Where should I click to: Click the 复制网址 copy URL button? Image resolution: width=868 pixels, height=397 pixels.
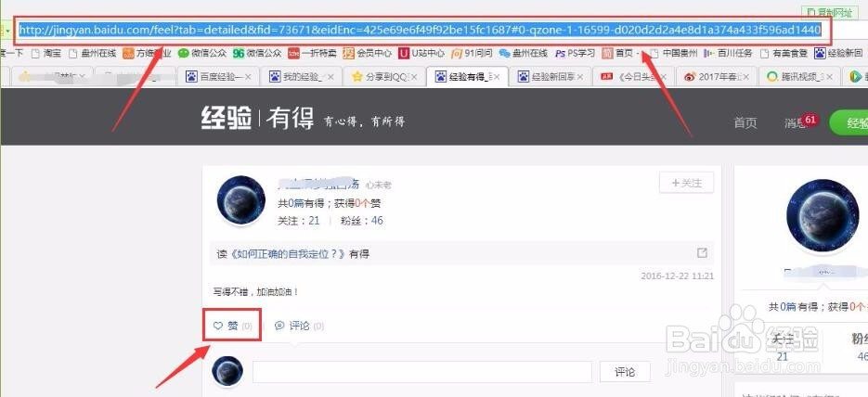[x=828, y=12]
